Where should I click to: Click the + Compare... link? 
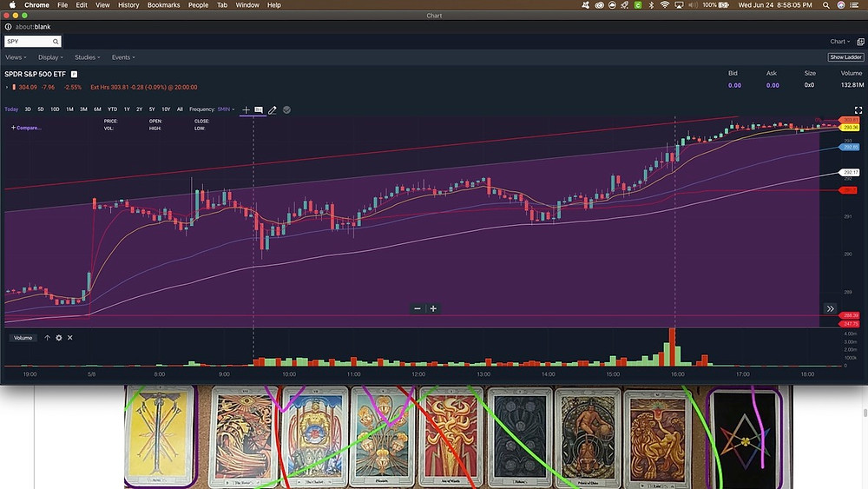coord(26,128)
